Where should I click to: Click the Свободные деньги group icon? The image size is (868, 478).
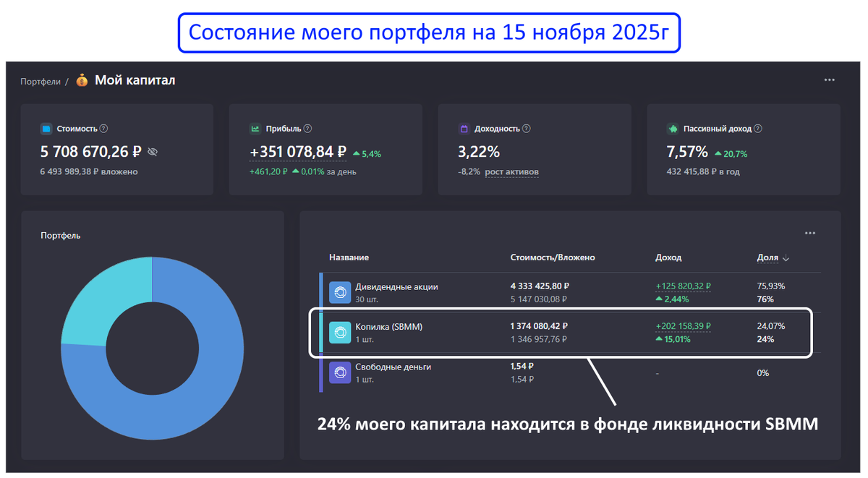click(340, 372)
